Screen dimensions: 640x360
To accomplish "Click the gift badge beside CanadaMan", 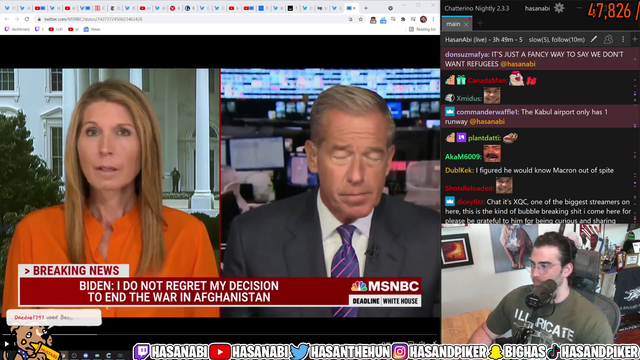I will [461, 80].
